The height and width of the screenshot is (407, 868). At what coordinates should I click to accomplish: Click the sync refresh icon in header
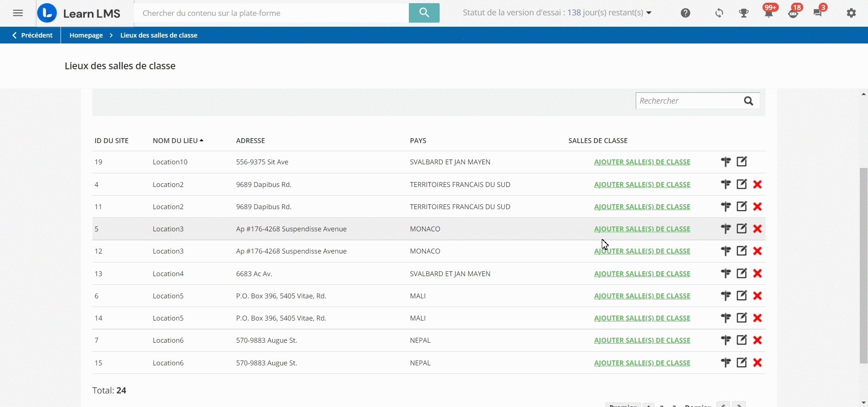click(719, 13)
